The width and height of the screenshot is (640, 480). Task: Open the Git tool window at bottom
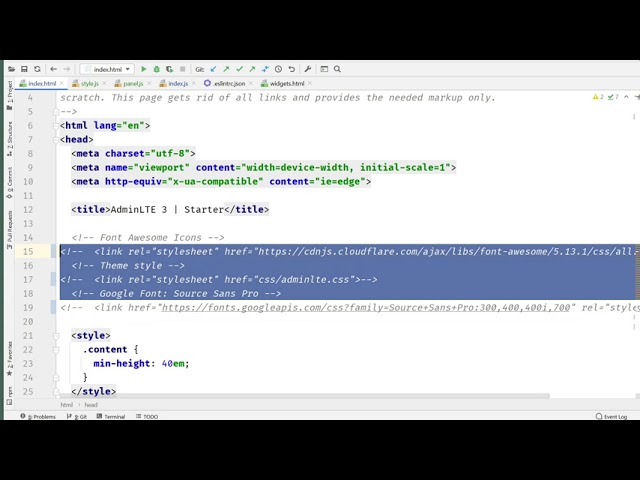point(77,416)
